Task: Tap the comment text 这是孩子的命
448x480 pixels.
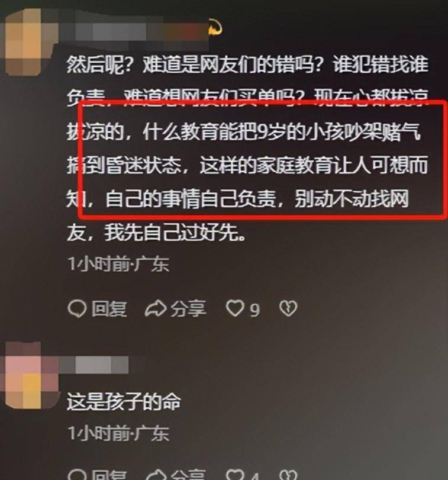Action: tap(124, 401)
